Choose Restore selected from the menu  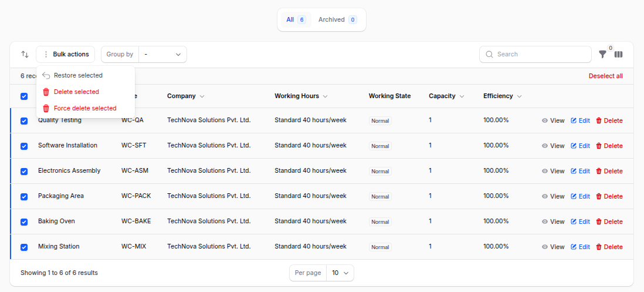click(86, 76)
